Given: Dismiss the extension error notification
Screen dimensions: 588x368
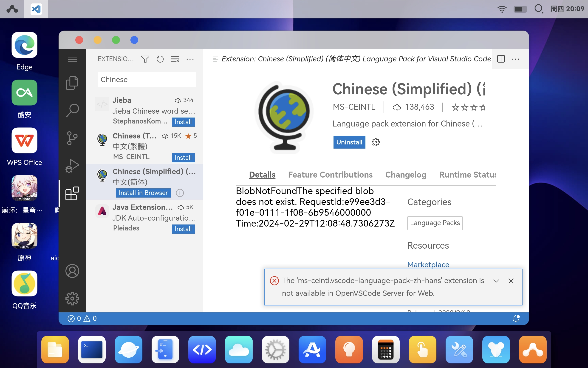Looking at the screenshot, I should 511,281.
